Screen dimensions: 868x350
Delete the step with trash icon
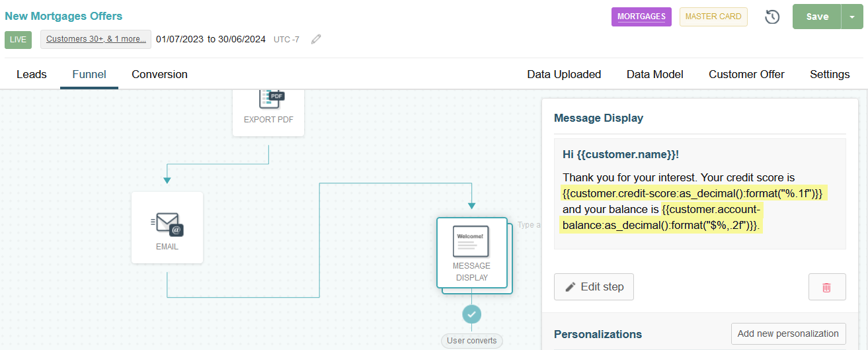pos(826,287)
